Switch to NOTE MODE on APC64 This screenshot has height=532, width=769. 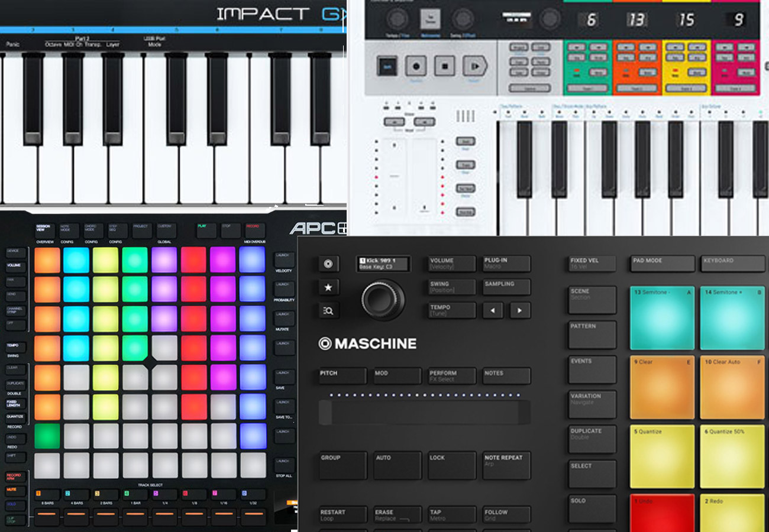click(x=69, y=230)
